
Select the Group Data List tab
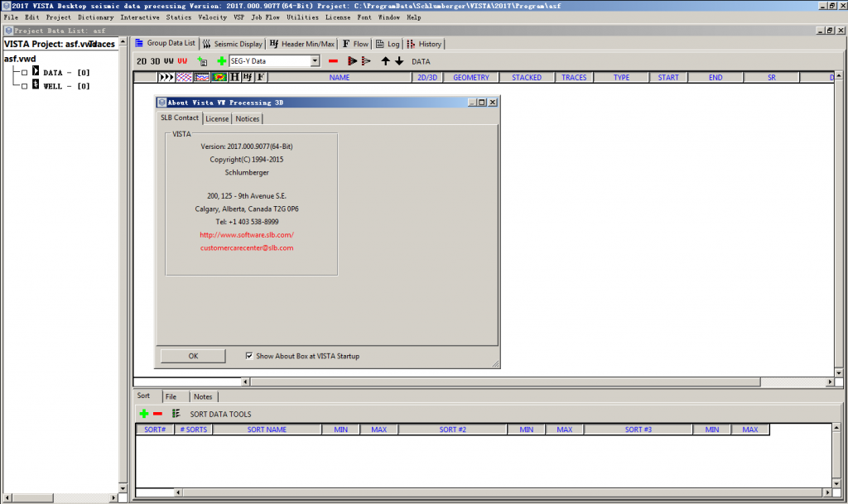click(165, 43)
